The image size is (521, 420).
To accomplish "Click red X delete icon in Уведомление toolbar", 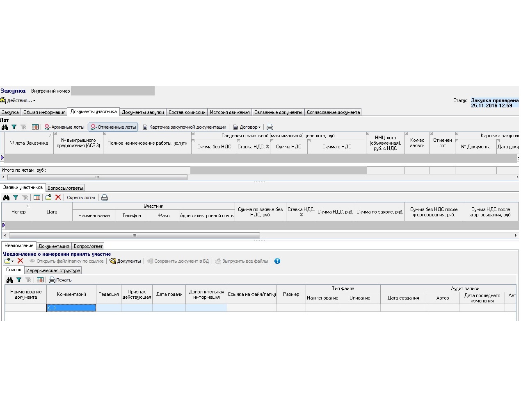I will pos(20,261).
